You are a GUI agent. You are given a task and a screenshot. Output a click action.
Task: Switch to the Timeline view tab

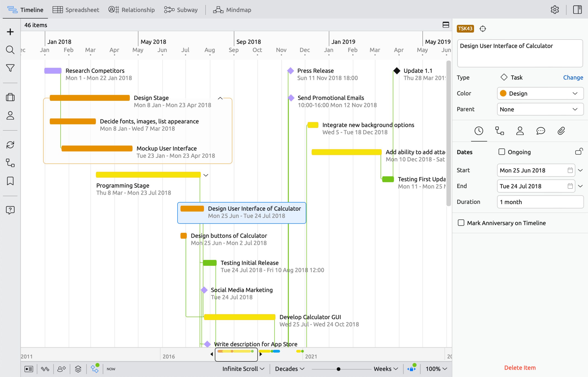pyautogui.click(x=25, y=10)
